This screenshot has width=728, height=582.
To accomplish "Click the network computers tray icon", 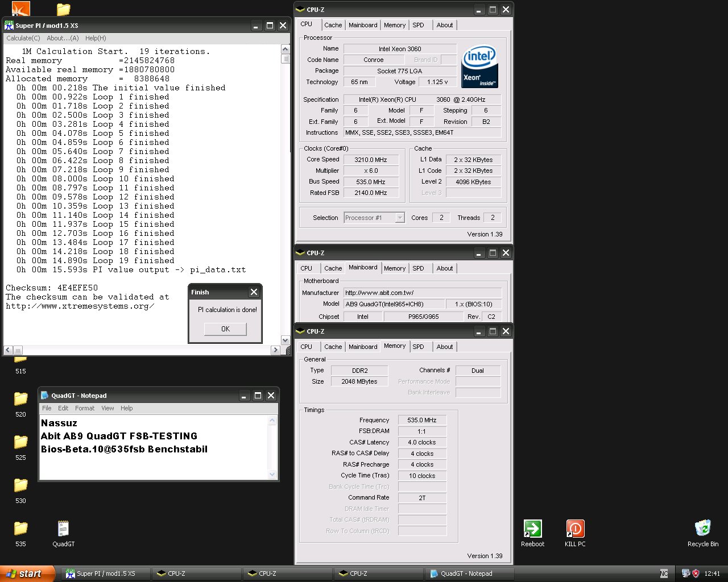I will point(686,573).
